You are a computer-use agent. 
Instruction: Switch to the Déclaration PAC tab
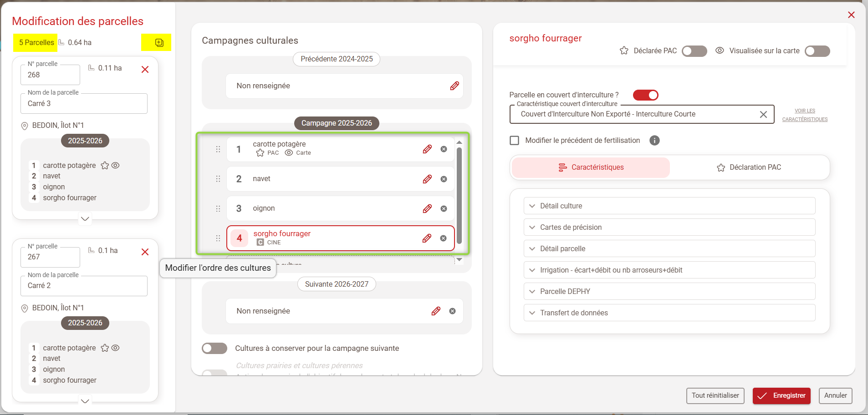749,167
